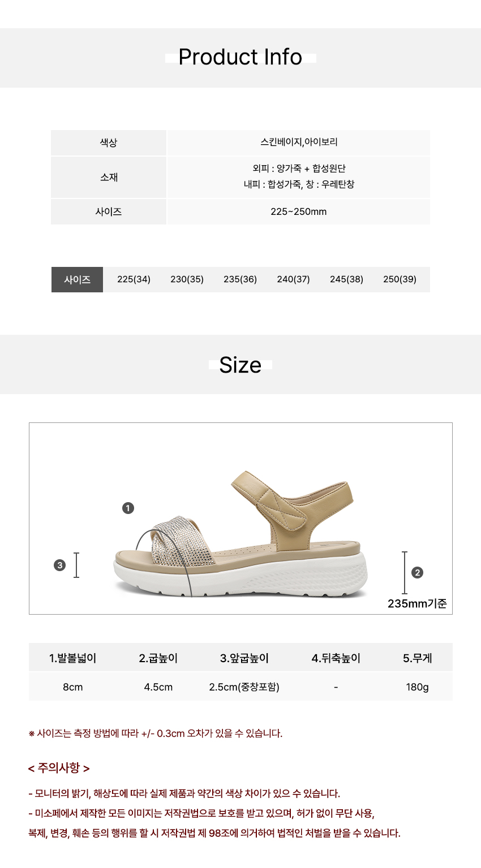Screen dimensions: 481x868
Task: Click the heel height measurement bar
Action: tap(405, 572)
